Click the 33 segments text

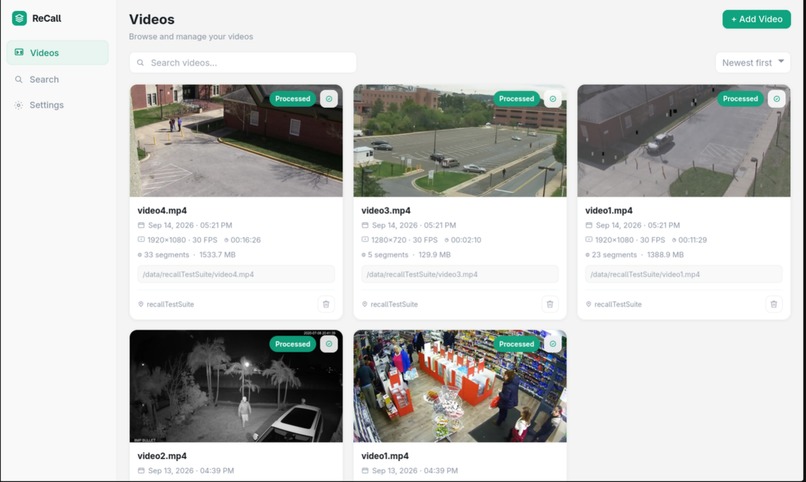167,255
